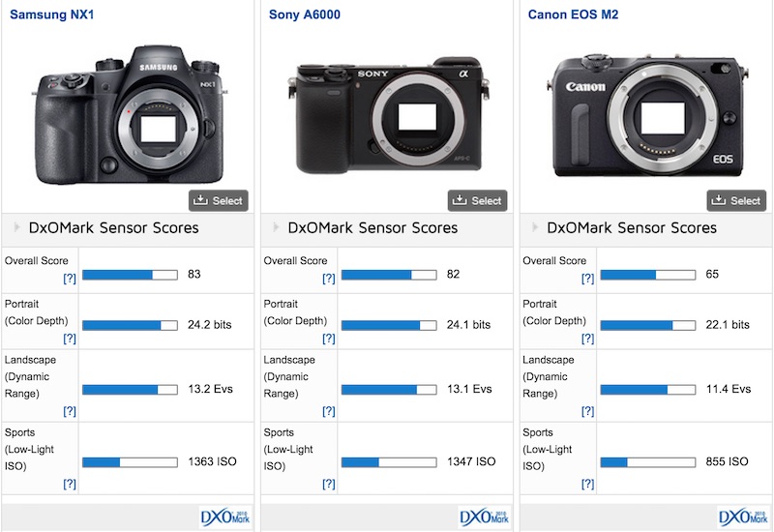Click the 855 ISO value

(x=728, y=461)
